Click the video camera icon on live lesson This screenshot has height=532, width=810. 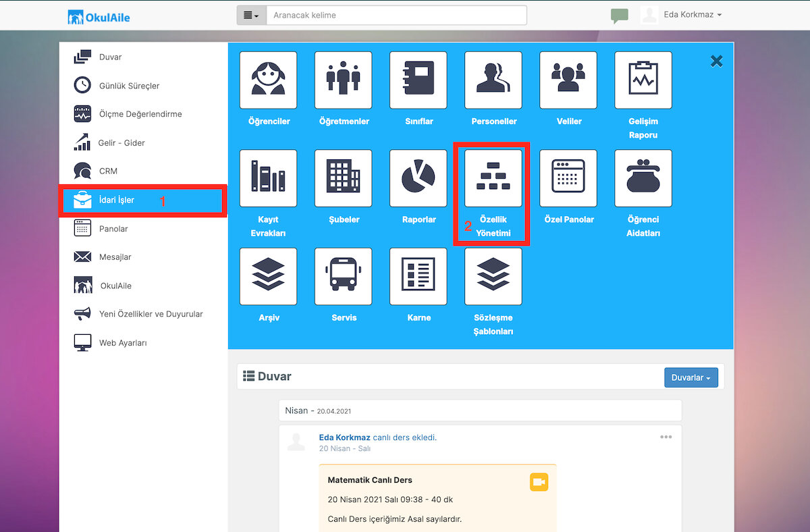point(539,482)
